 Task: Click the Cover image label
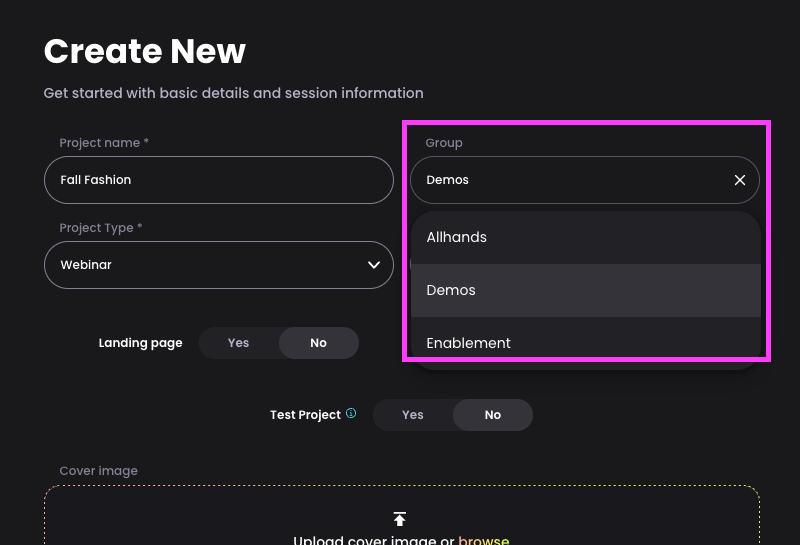(x=98, y=470)
